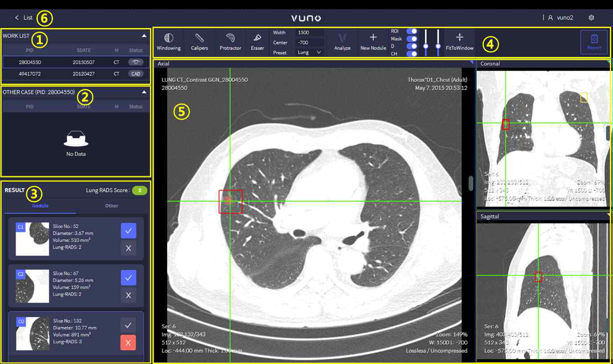This screenshot has height=364, width=613.
Task: Click the red X on nodule C0
Action: pyautogui.click(x=128, y=343)
